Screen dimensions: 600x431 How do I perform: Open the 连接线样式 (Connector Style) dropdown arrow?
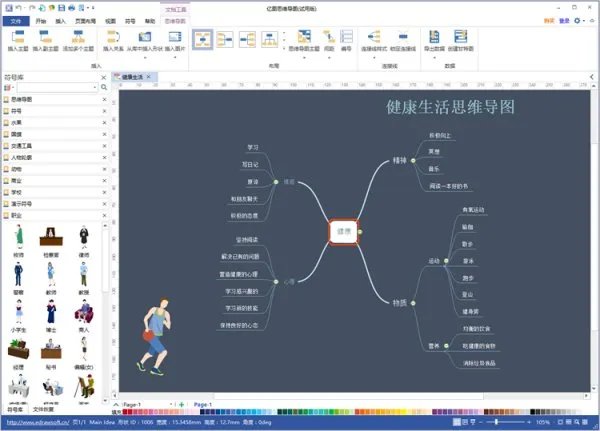click(374, 58)
